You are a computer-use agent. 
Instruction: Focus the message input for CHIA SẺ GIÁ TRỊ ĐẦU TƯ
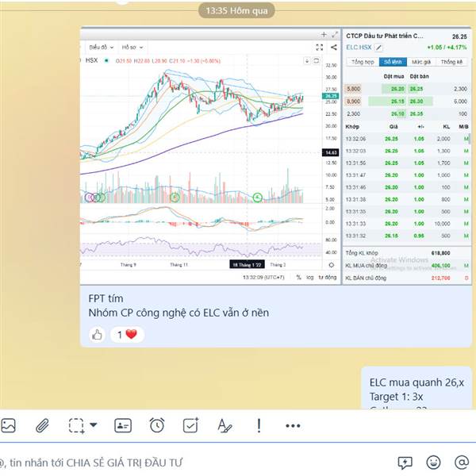pos(194,463)
